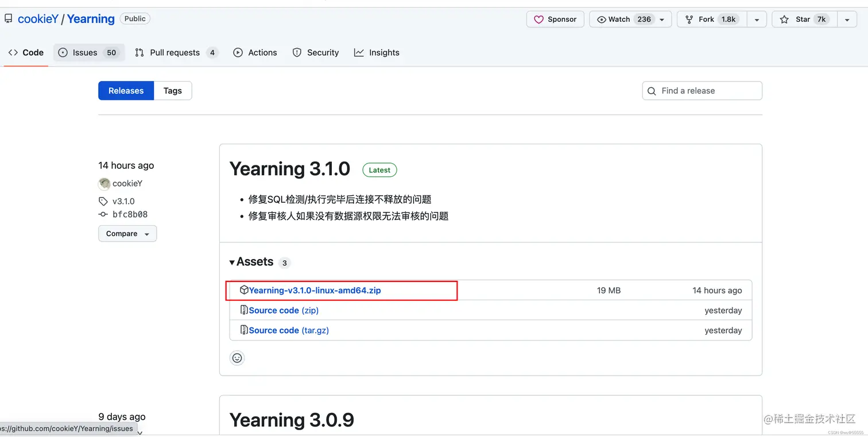Image resolution: width=868 pixels, height=437 pixels.
Task: Select the Releases toggle button
Action: tap(126, 91)
